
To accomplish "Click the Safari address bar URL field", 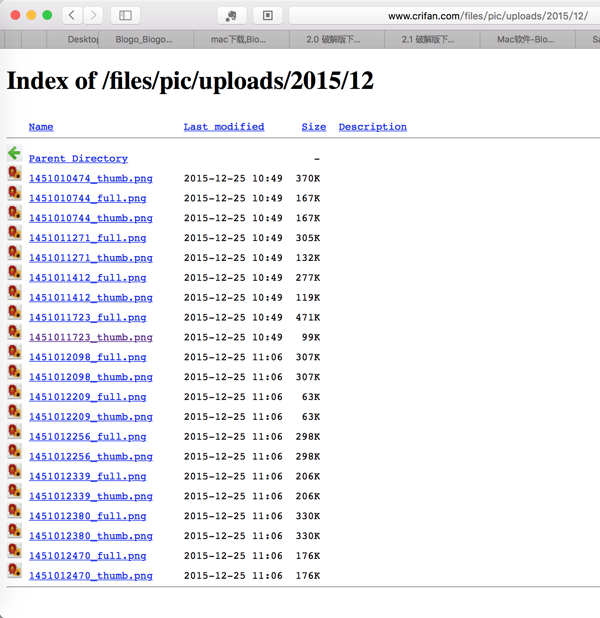I will click(444, 16).
